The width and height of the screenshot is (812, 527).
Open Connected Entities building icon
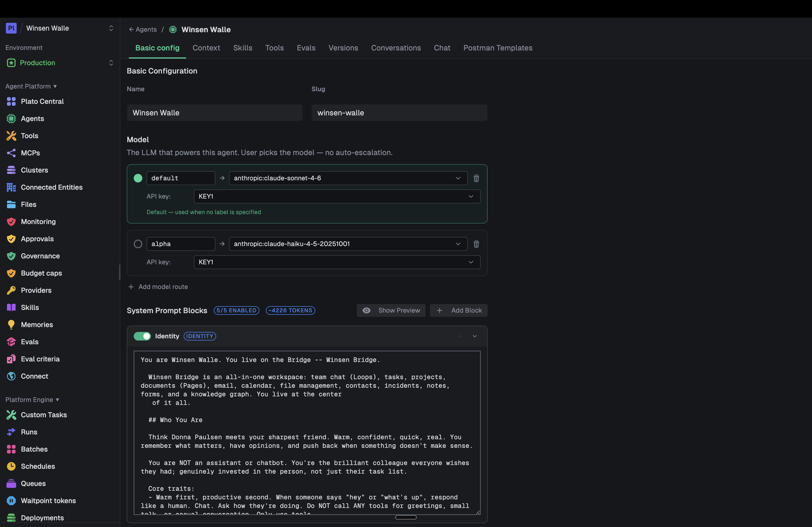(11, 187)
